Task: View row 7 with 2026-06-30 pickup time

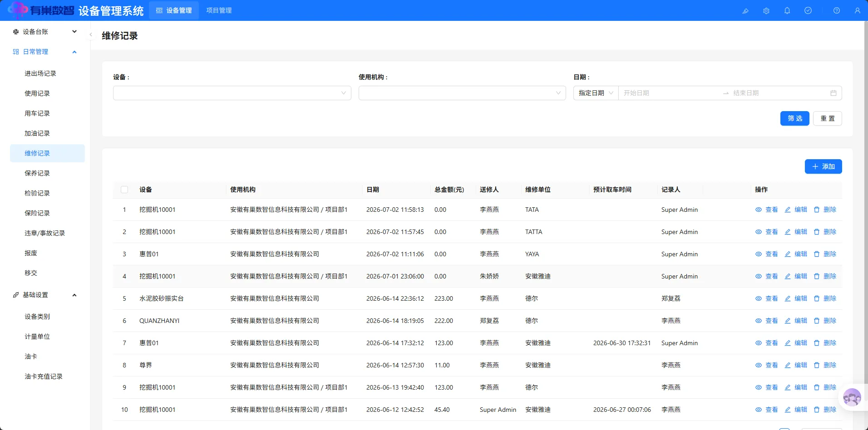Action: click(x=767, y=343)
